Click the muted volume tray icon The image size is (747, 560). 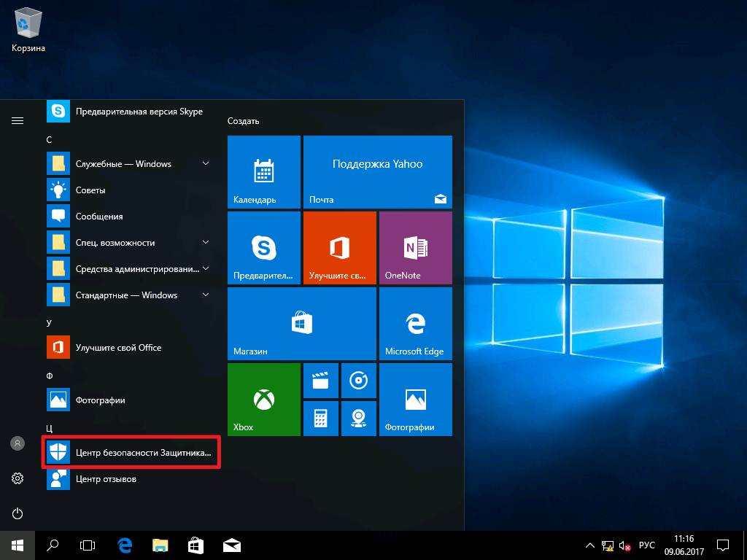(x=624, y=545)
